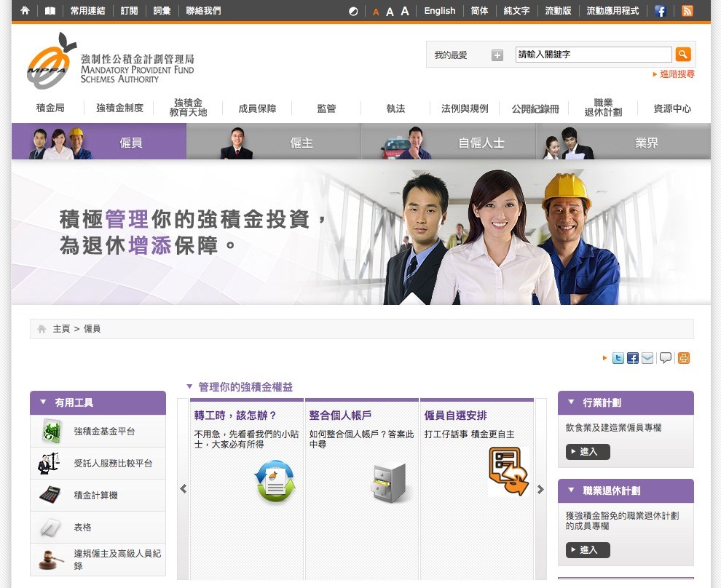This screenshot has width=721, height=588.
Task: Click the orange search magnifier button
Action: [682, 55]
